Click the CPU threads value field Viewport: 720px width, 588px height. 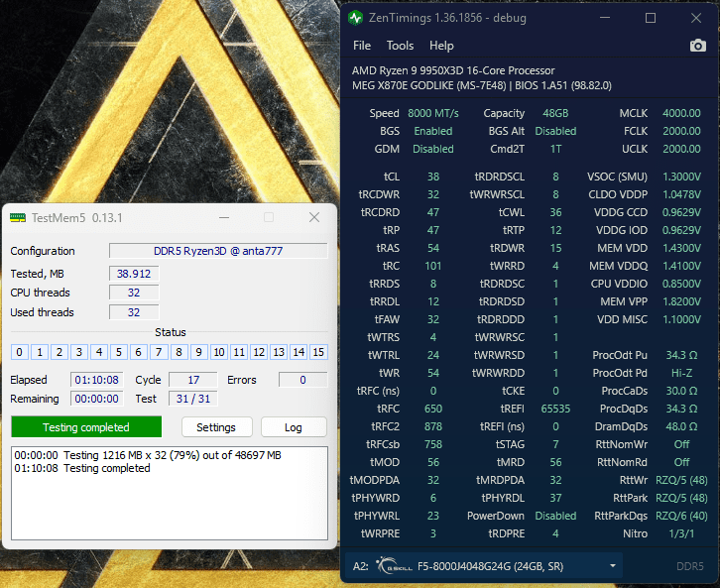pos(134,293)
